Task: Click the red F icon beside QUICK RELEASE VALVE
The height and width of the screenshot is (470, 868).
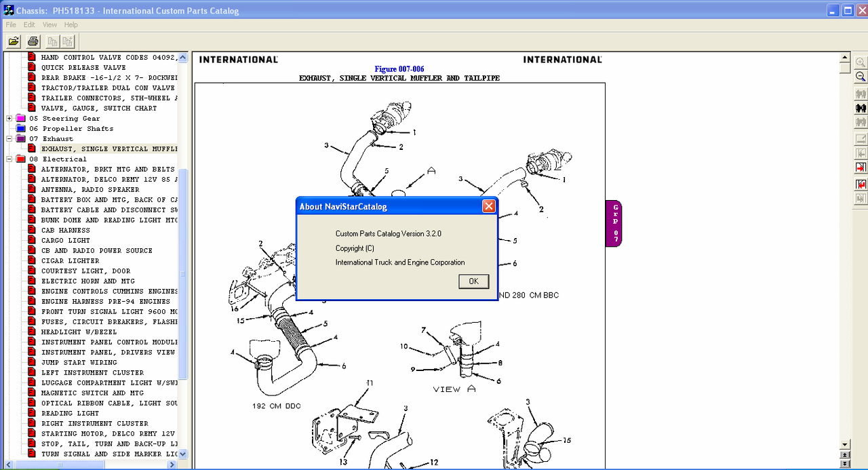Action: tap(32, 67)
